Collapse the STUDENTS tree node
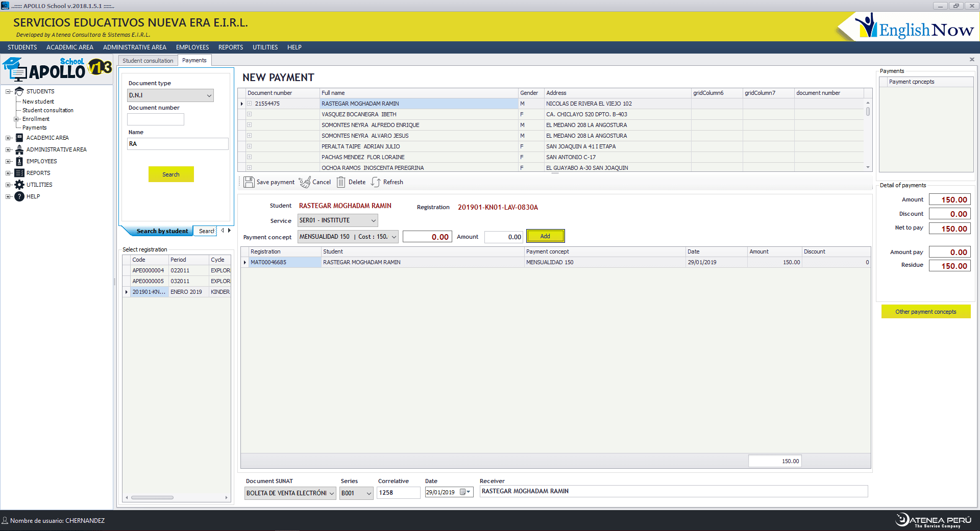Viewport: 980px width, 531px height. [8, 91]
